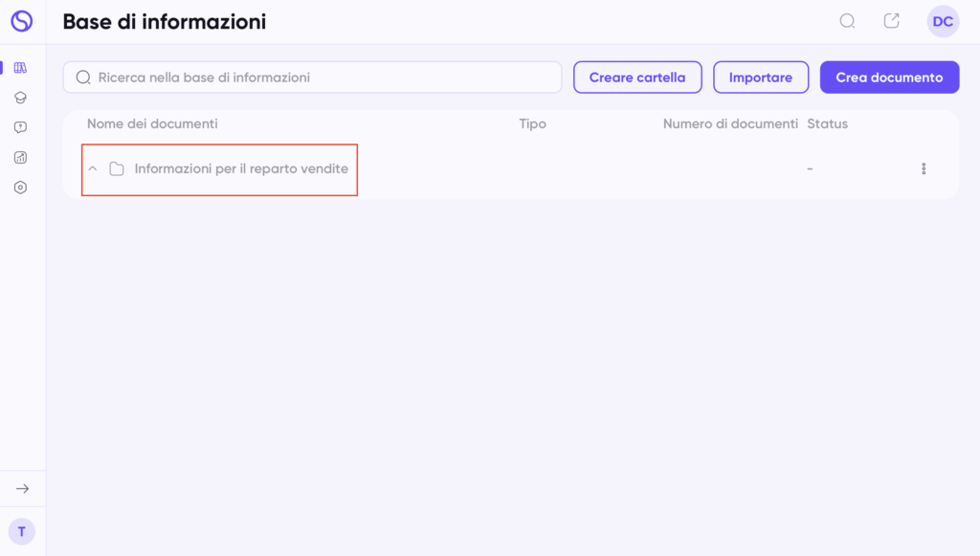Expand the sidebar with the arrow icon
Viewport: 980px width, 556px height.
[23, 488]
